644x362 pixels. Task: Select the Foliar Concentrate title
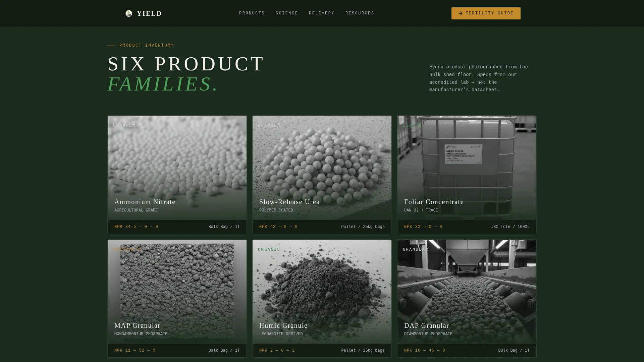434,202
